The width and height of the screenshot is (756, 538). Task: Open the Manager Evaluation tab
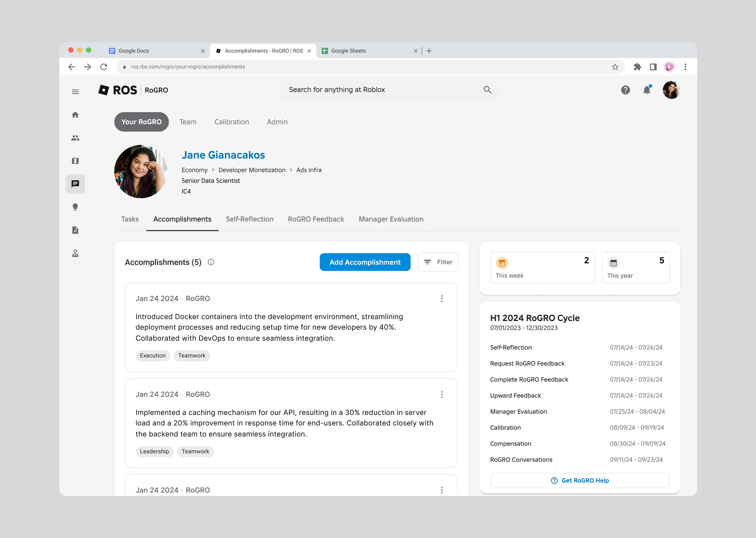click(391, 219)
